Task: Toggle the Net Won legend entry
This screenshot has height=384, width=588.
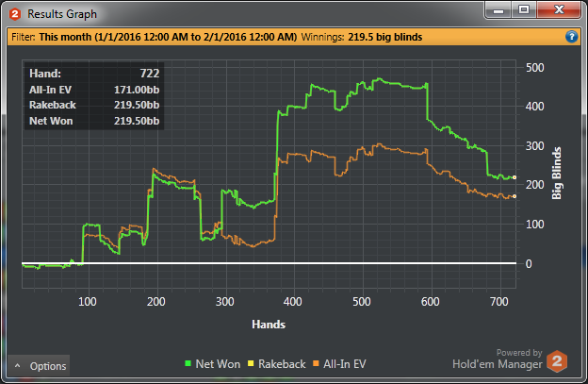Action: click(x=213, y=364)
